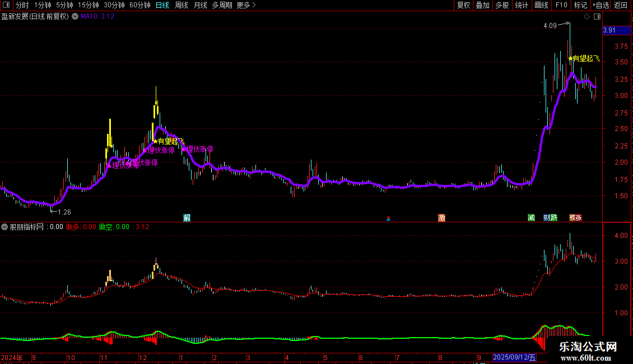Click month 8 on the time axis

click(x=440, y=357)
